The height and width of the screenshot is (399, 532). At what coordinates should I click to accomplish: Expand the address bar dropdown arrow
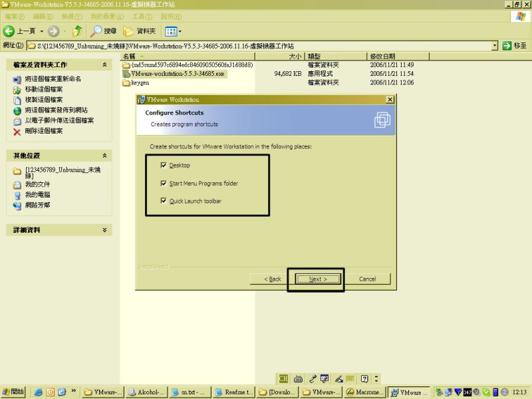(x=495, y=45)
